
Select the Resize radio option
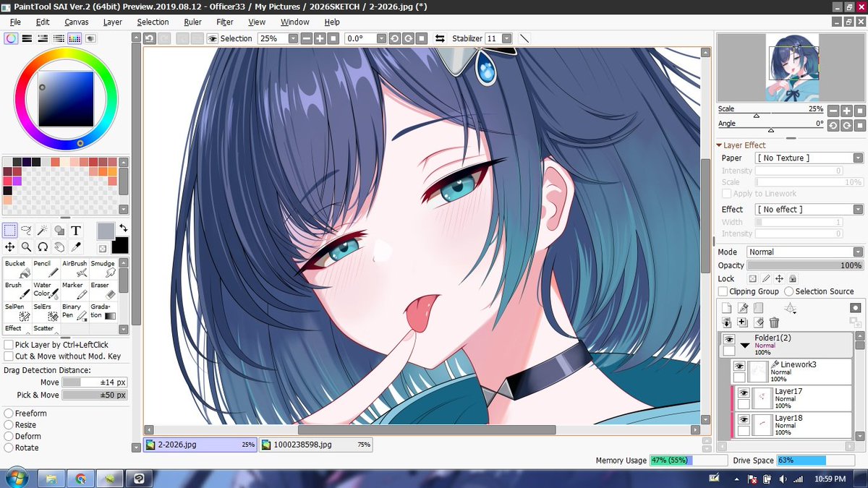coord(9,425)
